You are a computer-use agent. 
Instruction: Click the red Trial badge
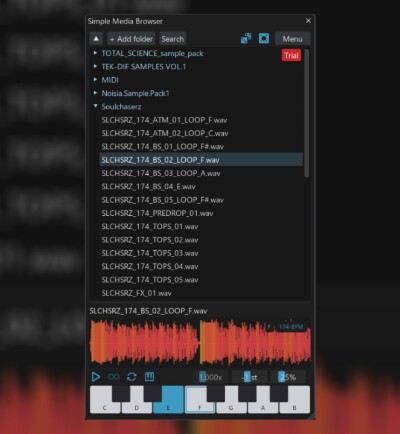click(291, 55)
